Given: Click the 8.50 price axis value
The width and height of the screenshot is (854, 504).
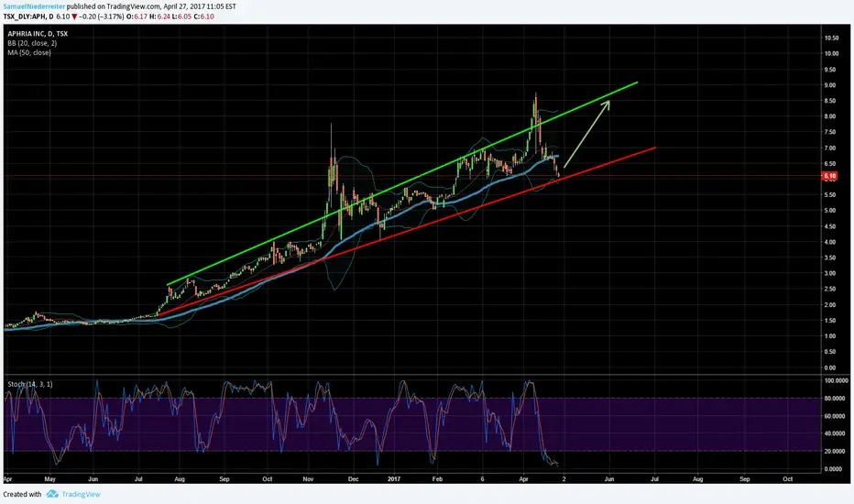Looking at the screenshot, I should coord(831,101).
